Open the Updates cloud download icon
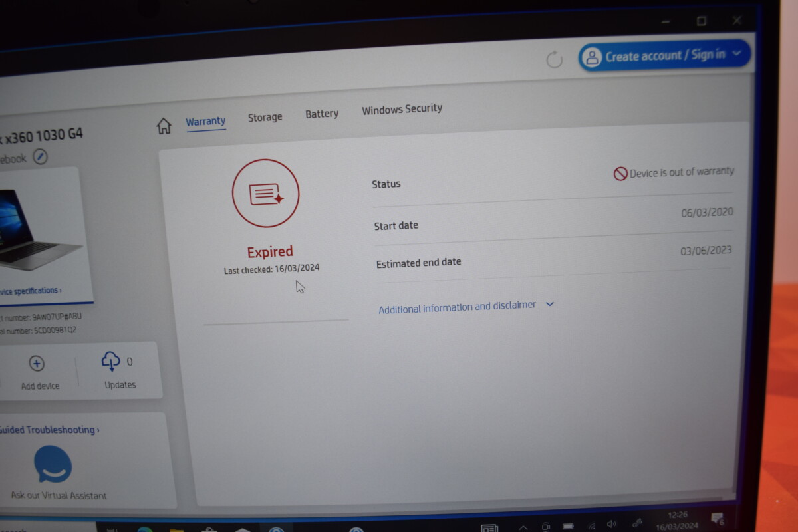 click(x=110, y=361)
